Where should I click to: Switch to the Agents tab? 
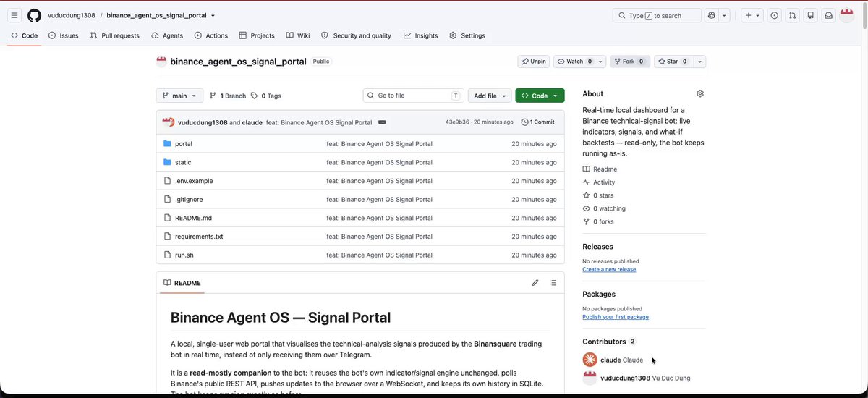coord(167,35)
